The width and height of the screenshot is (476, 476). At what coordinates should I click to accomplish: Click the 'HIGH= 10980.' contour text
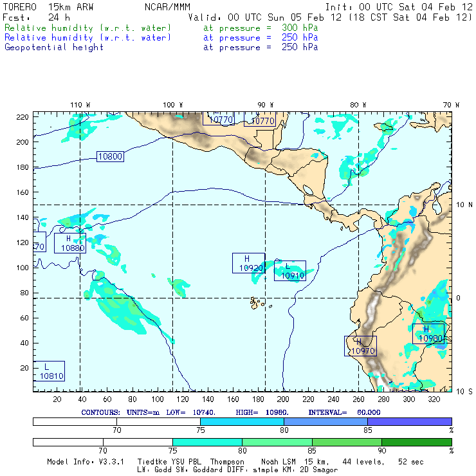(x=262, y=412)
